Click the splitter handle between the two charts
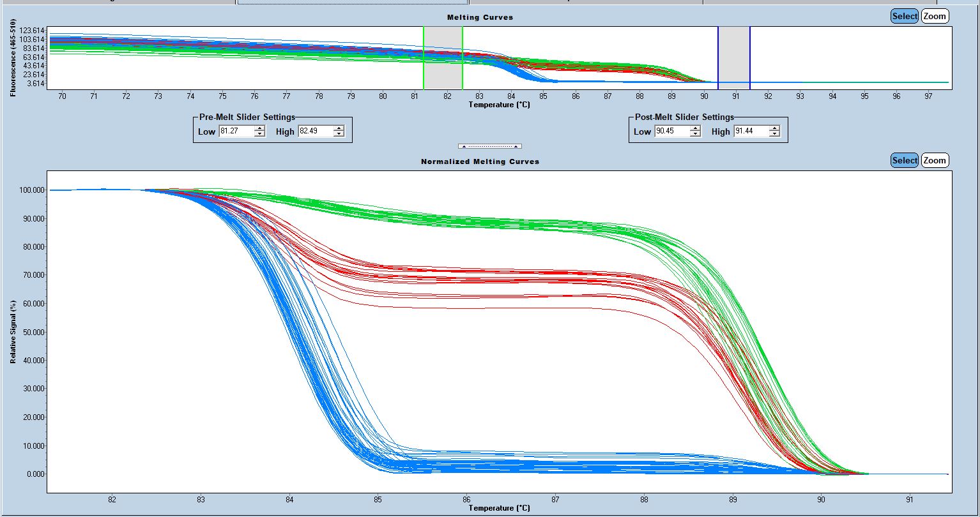 click(x=490, y=146)
